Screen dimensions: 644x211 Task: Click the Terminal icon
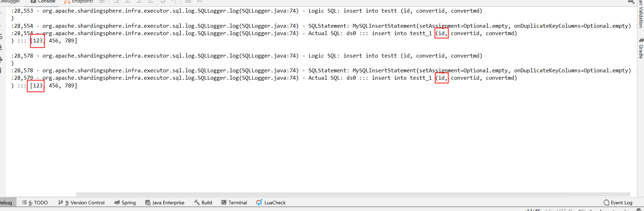pyautogui.click(x=224, y=203)
